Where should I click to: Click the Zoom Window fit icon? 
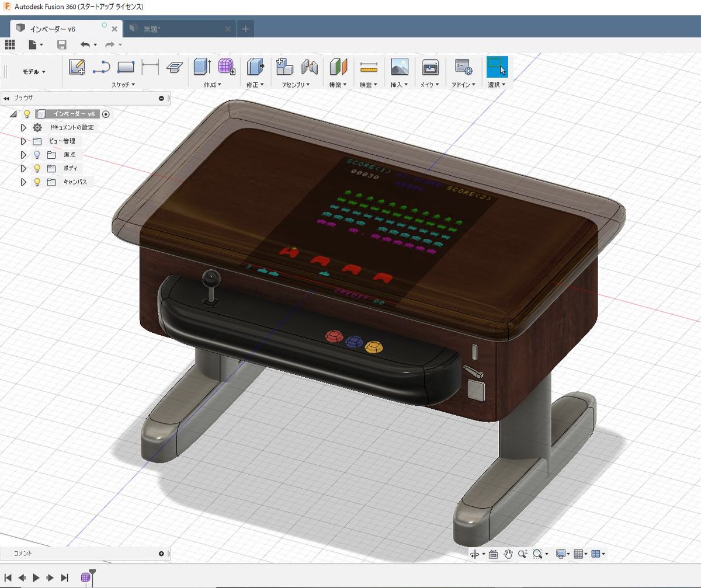537,554
